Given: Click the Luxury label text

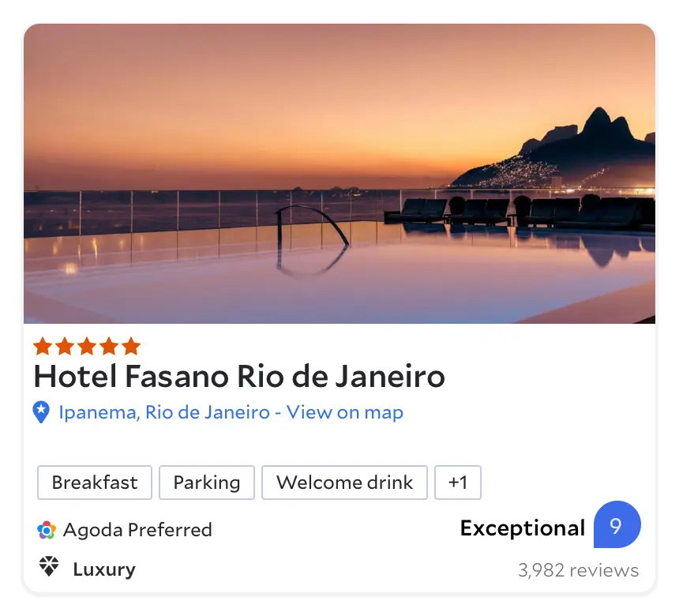Looking at the screenshot, I should (x=104, y=569).
